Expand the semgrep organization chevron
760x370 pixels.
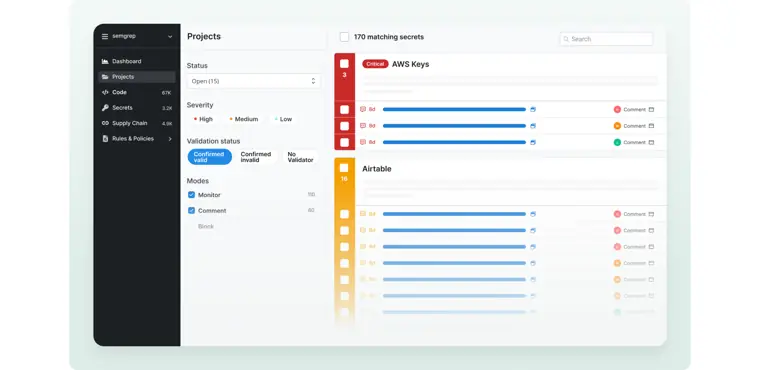(170, 36)
